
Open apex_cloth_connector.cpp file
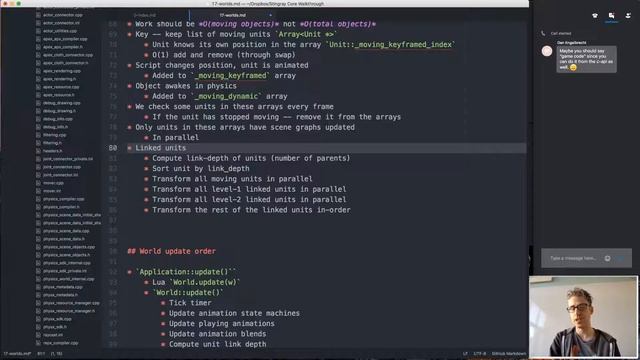coord(68,55)
